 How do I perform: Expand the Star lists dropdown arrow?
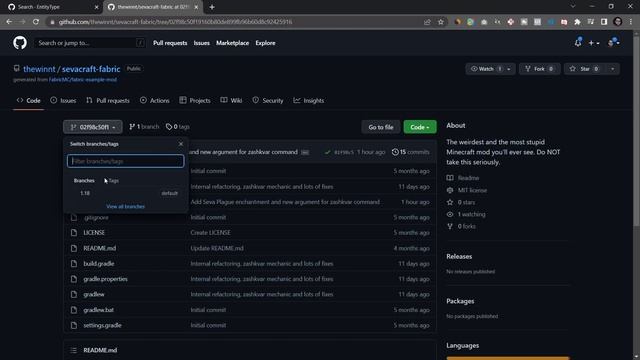[613, 69]
